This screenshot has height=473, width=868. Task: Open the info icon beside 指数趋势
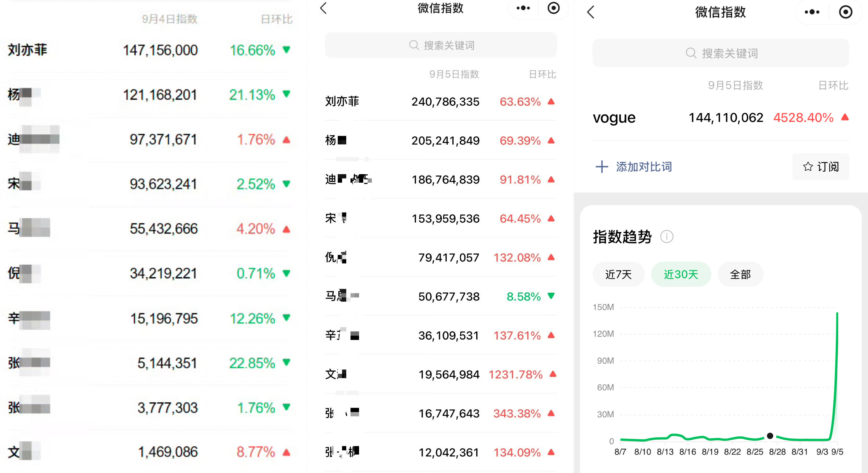pos(667,236)
